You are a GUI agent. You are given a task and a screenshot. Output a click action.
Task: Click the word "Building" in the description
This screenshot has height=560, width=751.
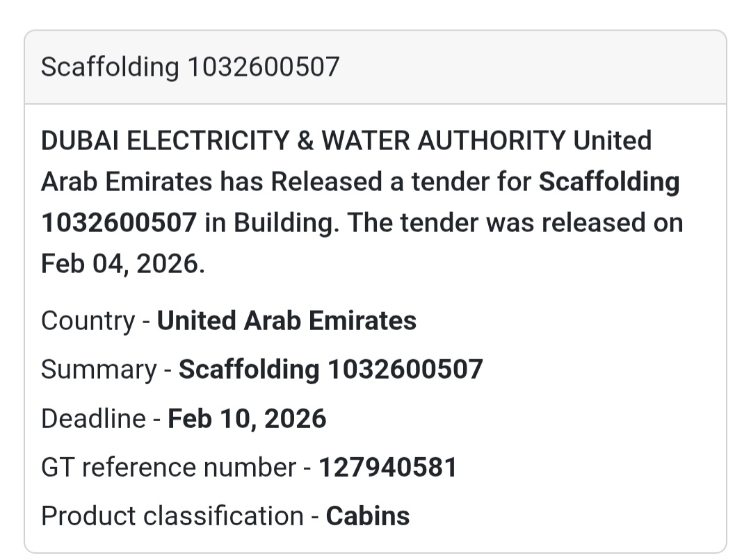coord(285,223)
